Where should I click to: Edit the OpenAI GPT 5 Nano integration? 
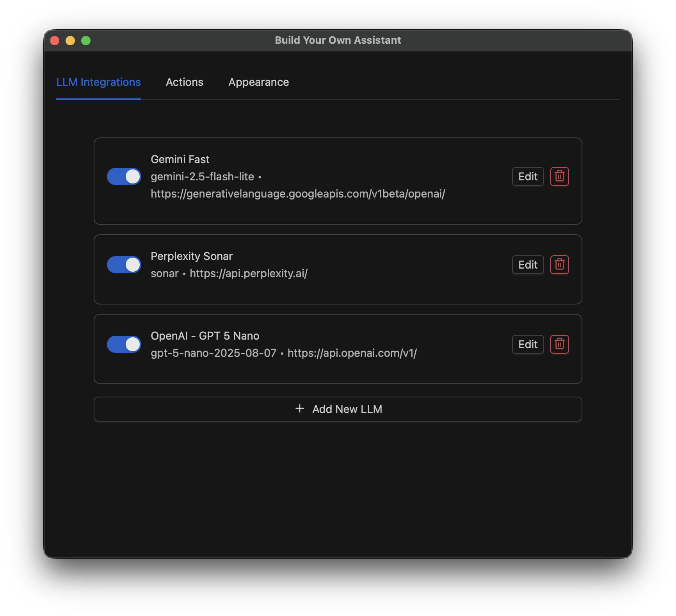[528, 344]
